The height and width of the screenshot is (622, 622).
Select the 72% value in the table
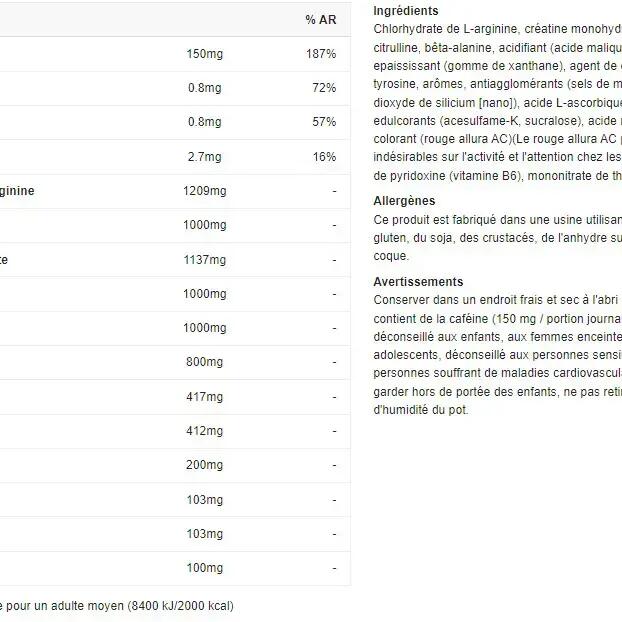(324, 88)
